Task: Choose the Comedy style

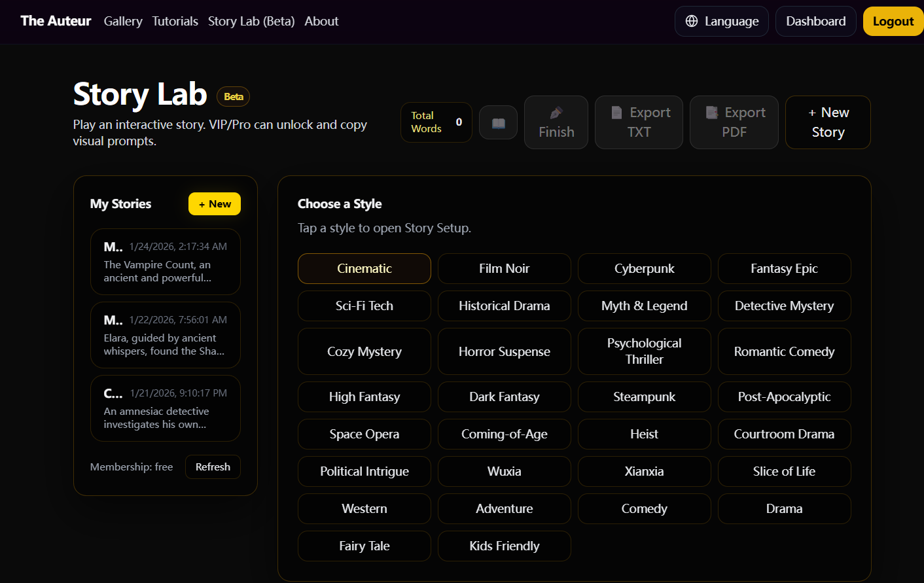Action: (x=645, y=508)
